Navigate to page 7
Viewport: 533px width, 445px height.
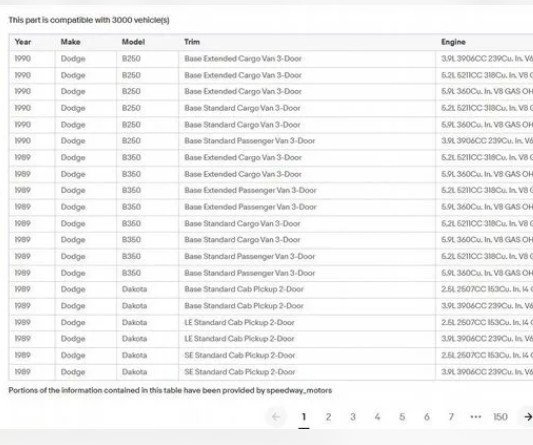click(451, 417)
